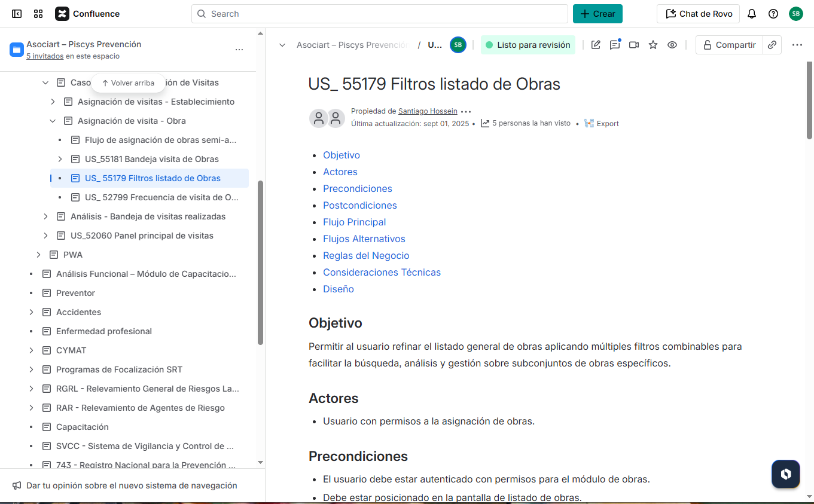This screenshot has width=814, height=504.
Task: Expand the PWA tree item
Action: coord(38,255)
